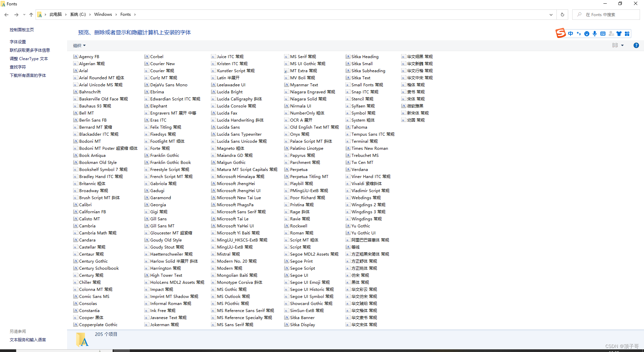Select the voice input microphone on Sogou toolbar

595,34
